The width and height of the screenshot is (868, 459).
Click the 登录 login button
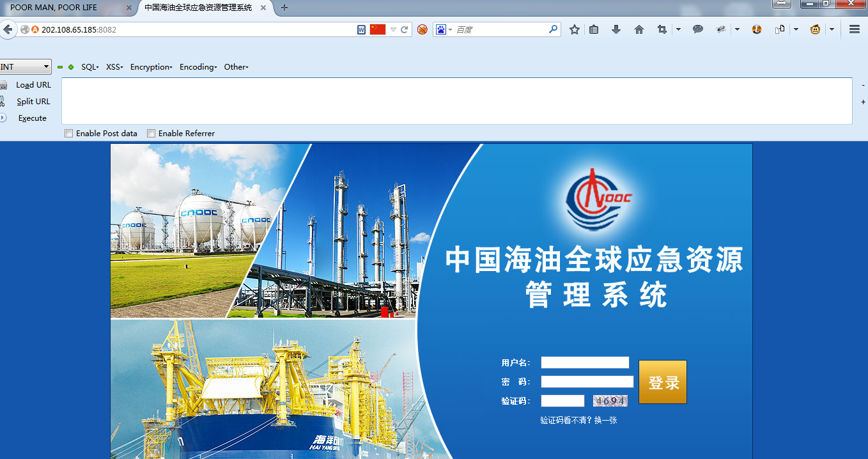click(x=663, y=382)
